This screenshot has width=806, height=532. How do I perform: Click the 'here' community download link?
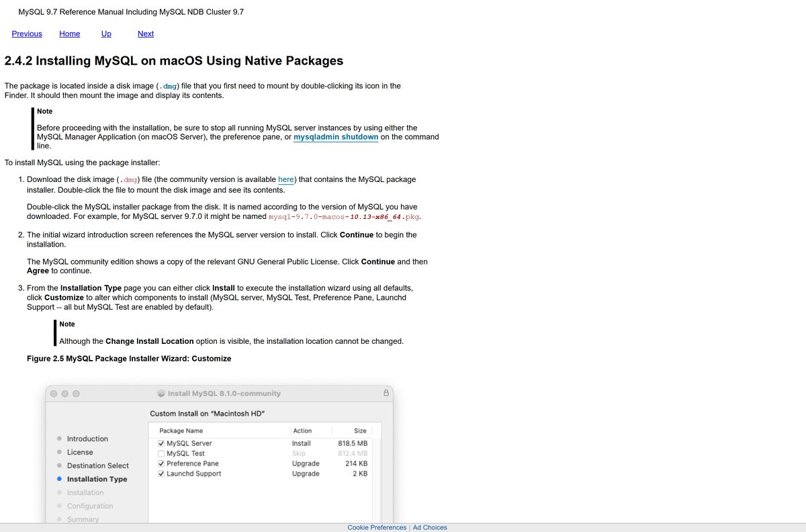click(286, 179)
